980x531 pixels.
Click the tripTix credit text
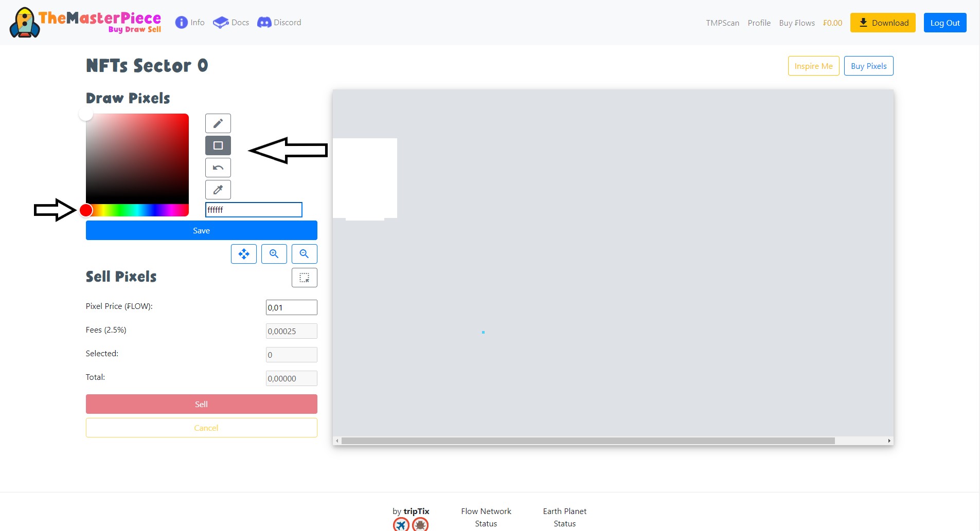tap(411, 511)
